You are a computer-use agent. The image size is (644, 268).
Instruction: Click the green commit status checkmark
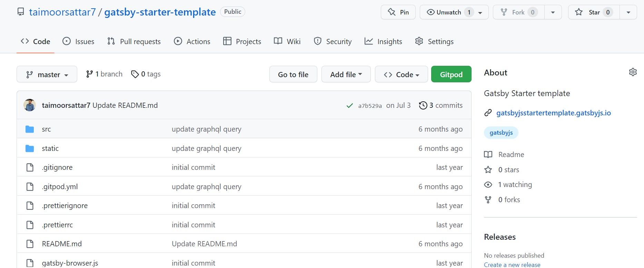[349, 106]
